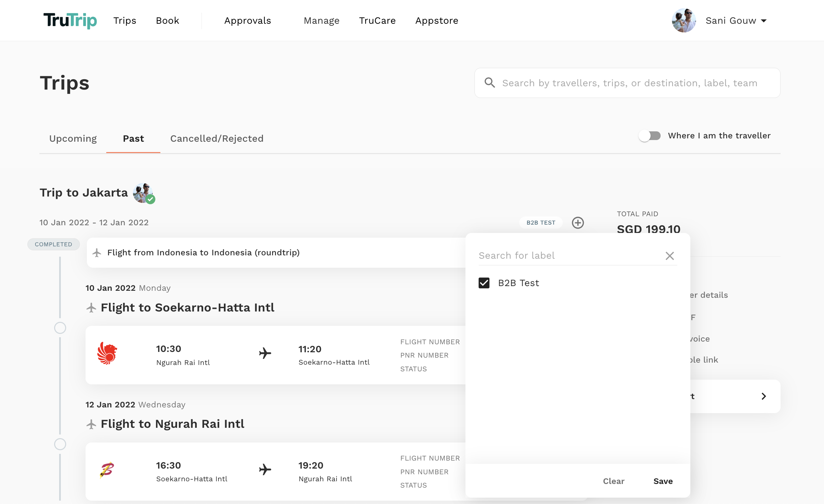Click the add label plus icon

[x=577, y=223]
